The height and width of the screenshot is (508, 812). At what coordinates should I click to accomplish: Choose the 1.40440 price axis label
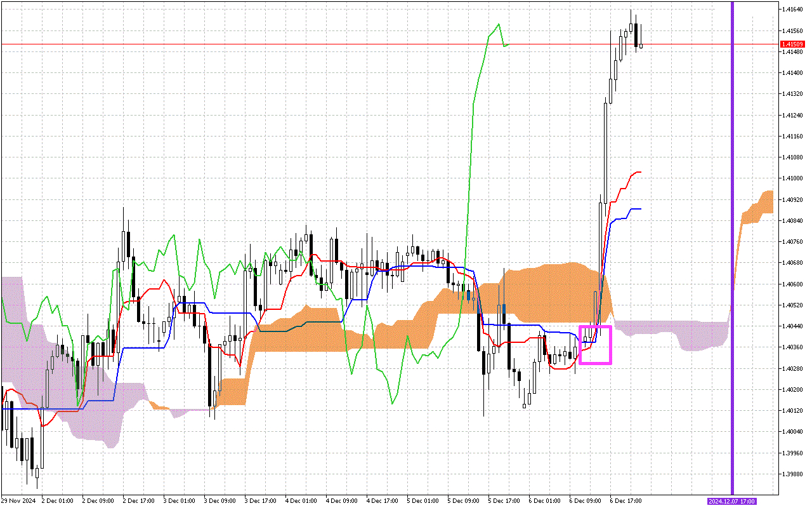pos(792,326)
